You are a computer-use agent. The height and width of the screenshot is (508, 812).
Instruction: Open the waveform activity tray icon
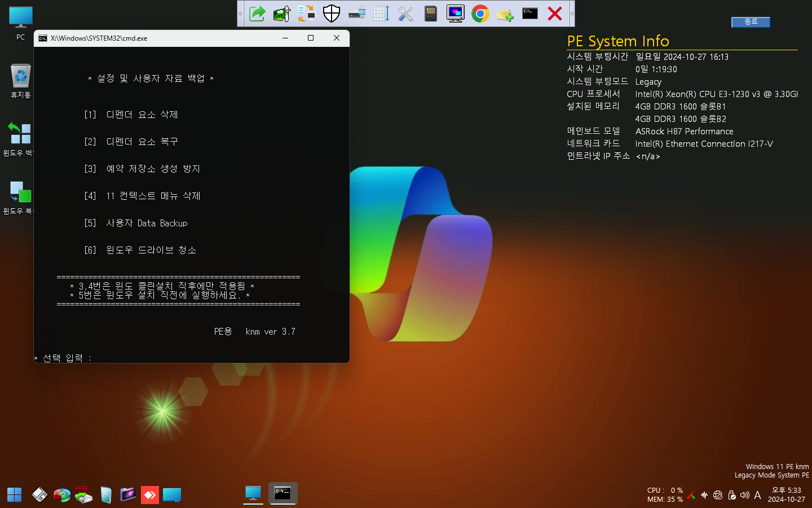click(704, 495)
